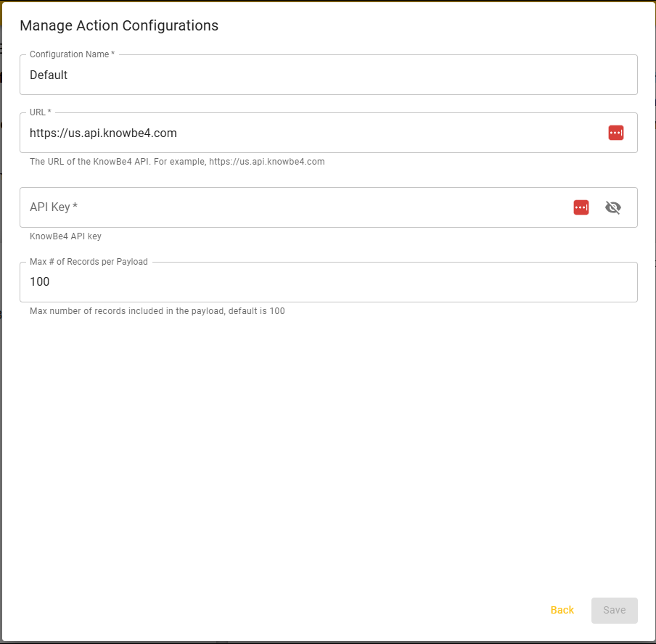Click into the URL input field

pos(329,133)
